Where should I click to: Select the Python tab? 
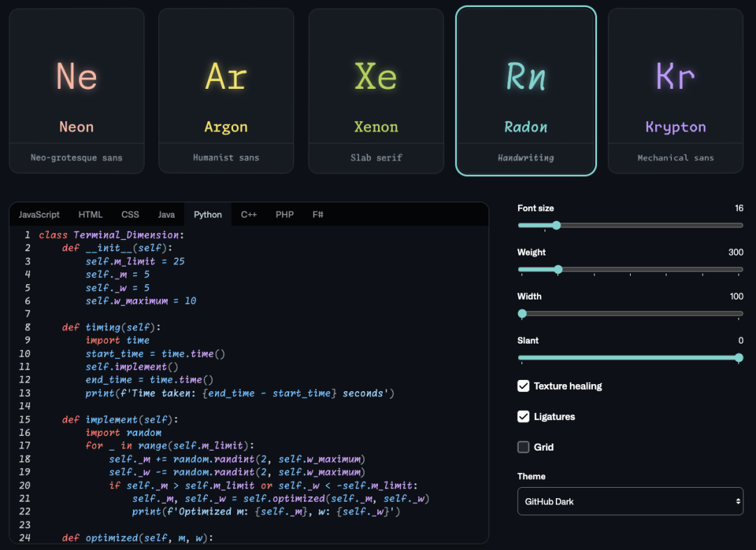pos(208,215)
